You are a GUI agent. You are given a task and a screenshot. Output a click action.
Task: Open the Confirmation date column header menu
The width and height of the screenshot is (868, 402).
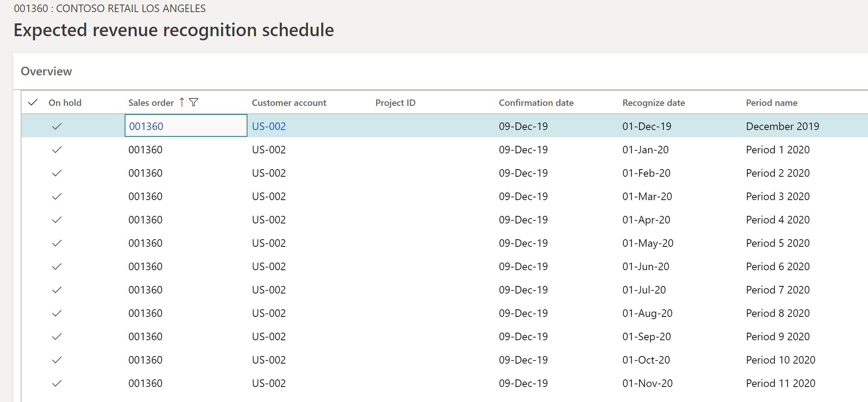click(536, 102)
